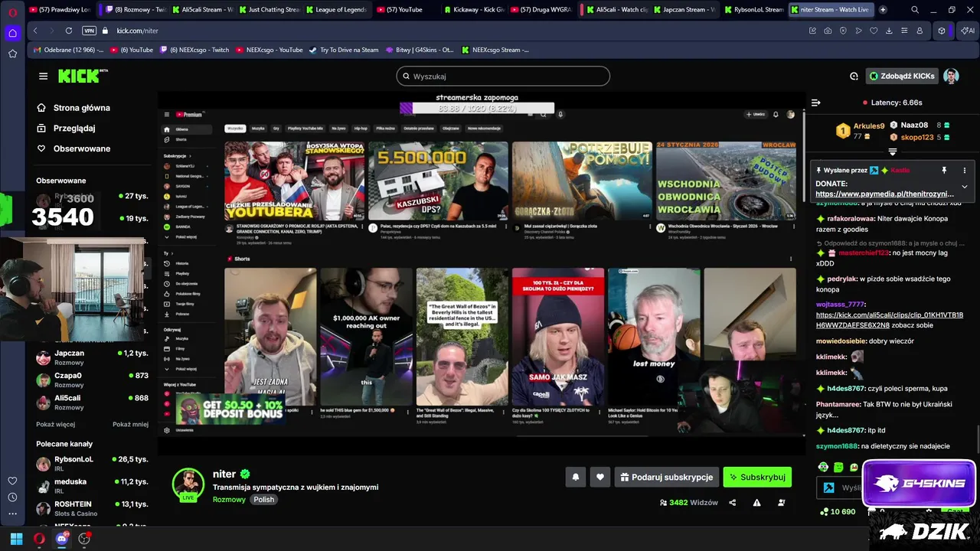The height and width of the screenshot is (551, 980).
Task: Open pinned message options menu
Action: (x=964, y=170)
